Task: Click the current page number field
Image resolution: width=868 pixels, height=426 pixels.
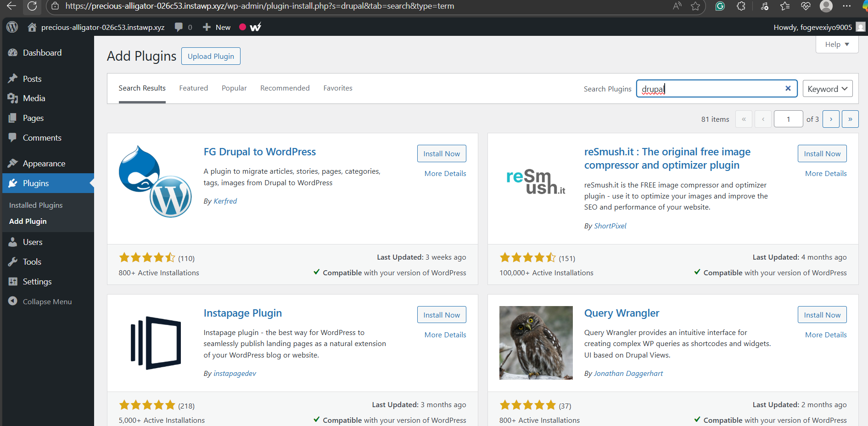Action: 788,119
